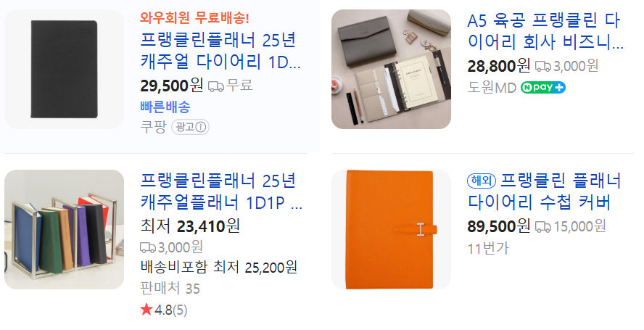Click the ad info icon next to 광고
Viewport: 644px width, 330px height.
[x=201, y=127]
